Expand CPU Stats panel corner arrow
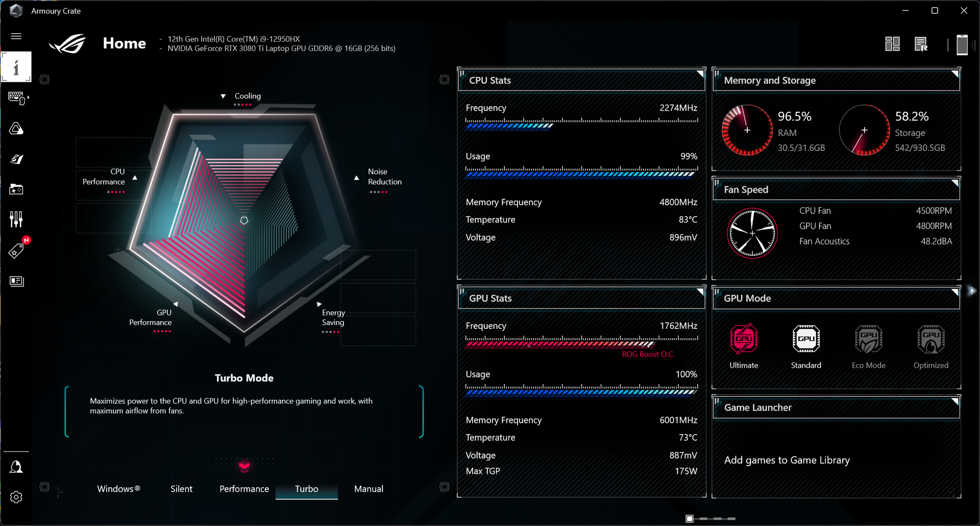Viewport: 980px width, 526px height. [x=700, y=74]
